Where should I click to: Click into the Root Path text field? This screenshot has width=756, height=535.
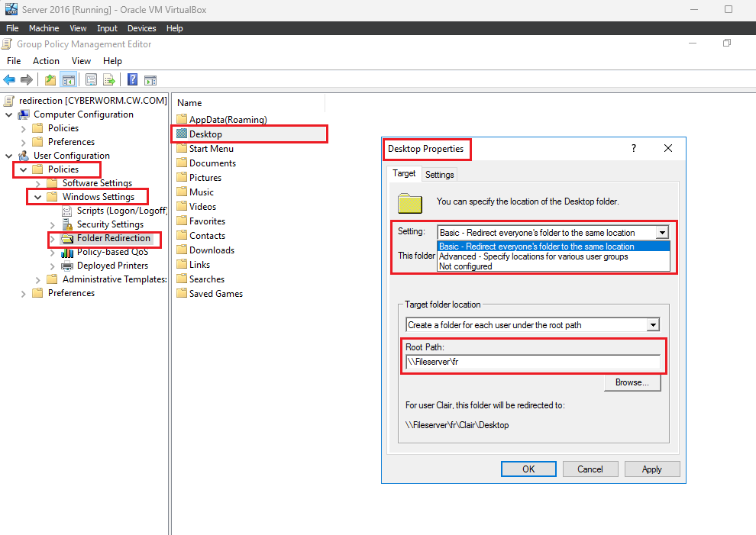533,362
